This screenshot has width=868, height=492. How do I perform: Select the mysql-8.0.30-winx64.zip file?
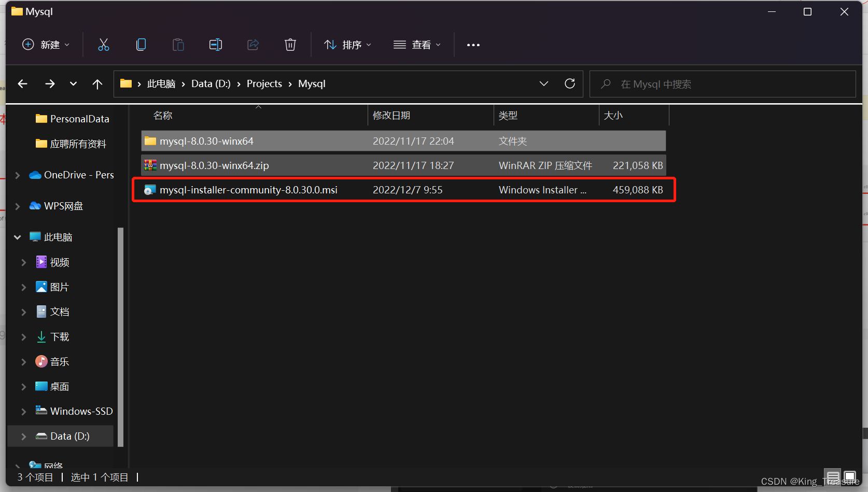(403, 165)
